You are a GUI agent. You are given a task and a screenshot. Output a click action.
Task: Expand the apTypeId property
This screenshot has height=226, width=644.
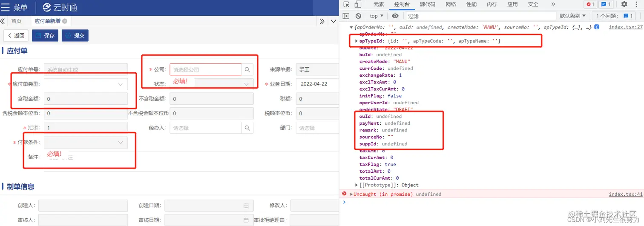[357, 41]
